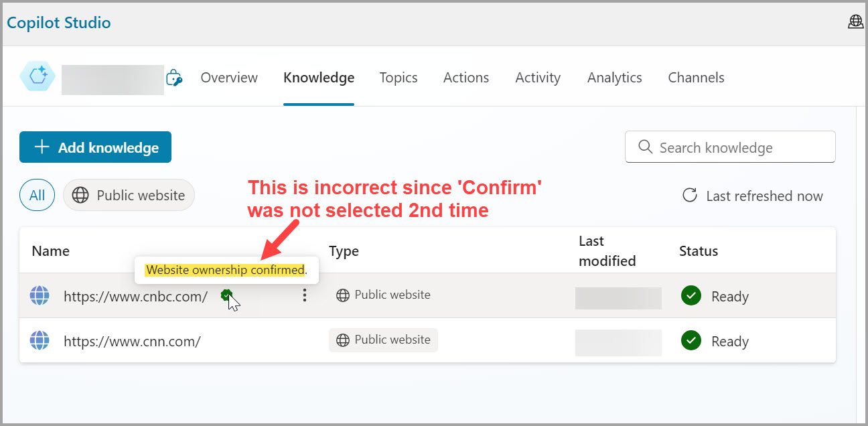868x426 pixels.
Task: Open the three-dot options menu for cnbc.com
Action: click(305, 295)
